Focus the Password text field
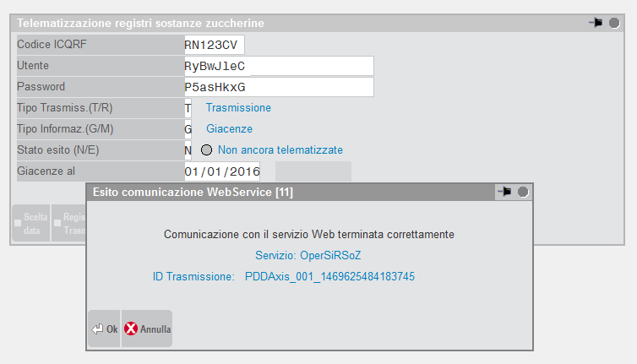637x364 pixels. click(x=278, y=87)
